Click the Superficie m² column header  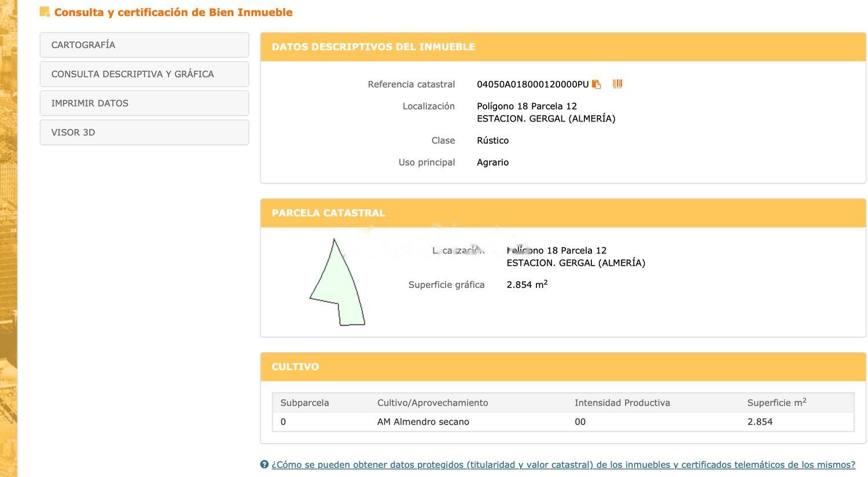coord(777,403)
